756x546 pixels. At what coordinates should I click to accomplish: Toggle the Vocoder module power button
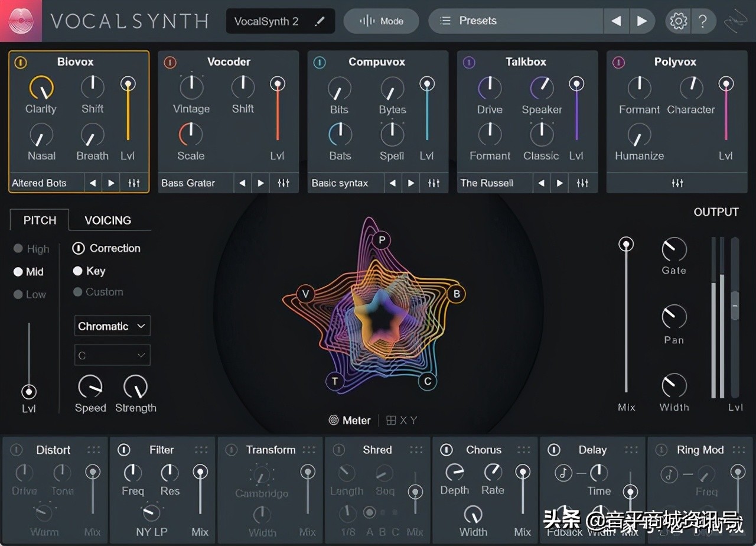click(x=170, y=62)
